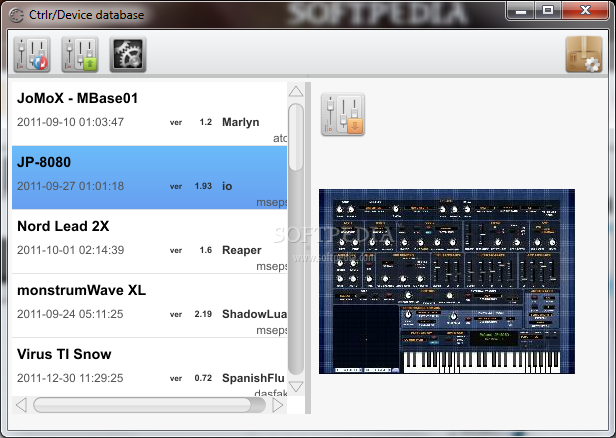Maximize the Device database window
616x438 pixels.
(548, 11)
